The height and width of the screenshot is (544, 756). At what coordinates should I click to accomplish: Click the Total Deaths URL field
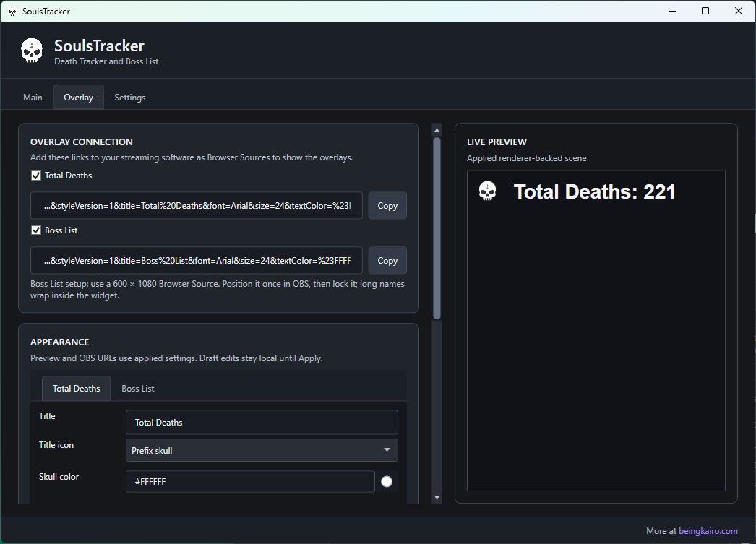(197, 206)
